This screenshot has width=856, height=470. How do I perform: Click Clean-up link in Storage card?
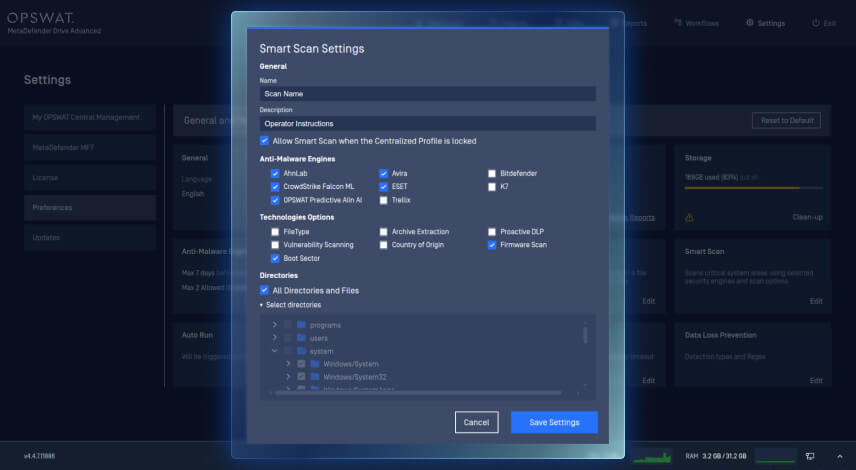807,217
